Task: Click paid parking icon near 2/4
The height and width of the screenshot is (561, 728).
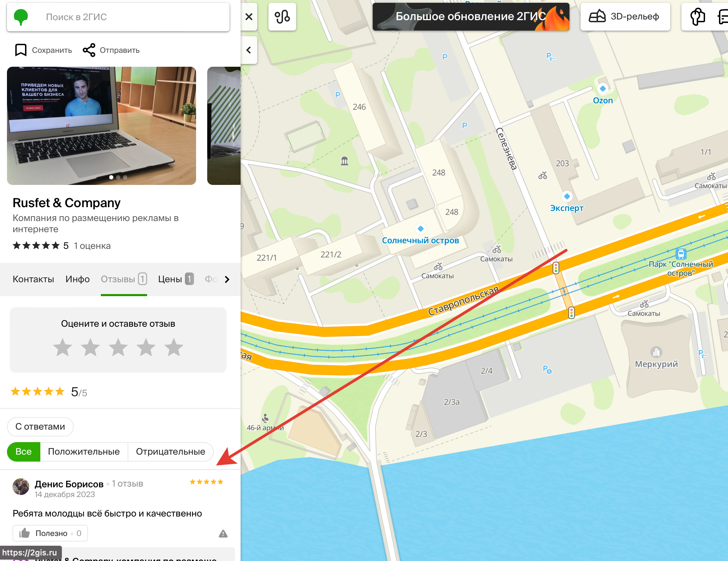Action: [547, 369]
